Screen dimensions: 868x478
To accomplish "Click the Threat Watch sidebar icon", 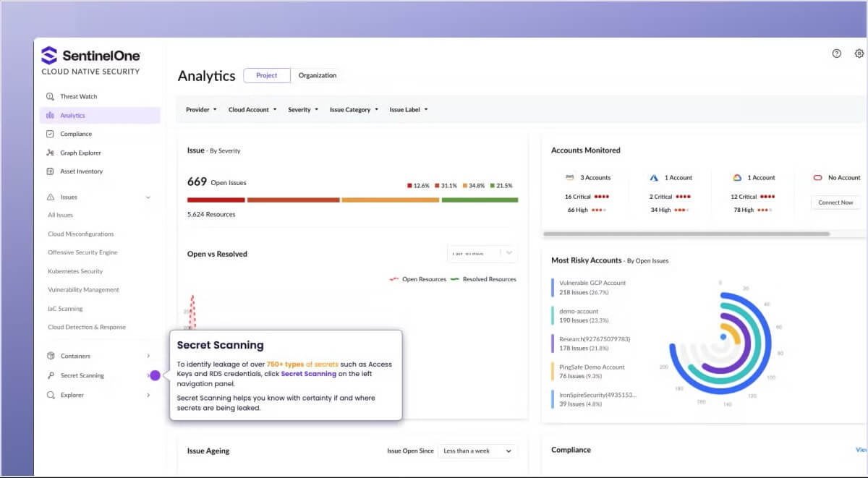I will point(50,96).
